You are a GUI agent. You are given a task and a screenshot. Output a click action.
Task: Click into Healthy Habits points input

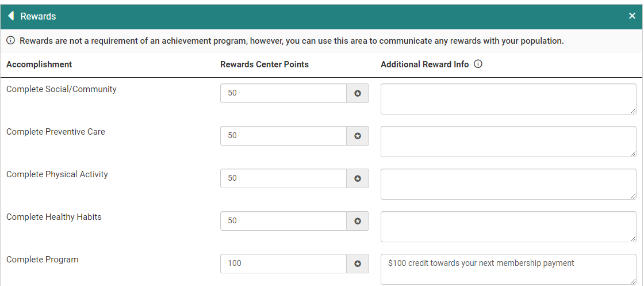[x=283, y=221]
